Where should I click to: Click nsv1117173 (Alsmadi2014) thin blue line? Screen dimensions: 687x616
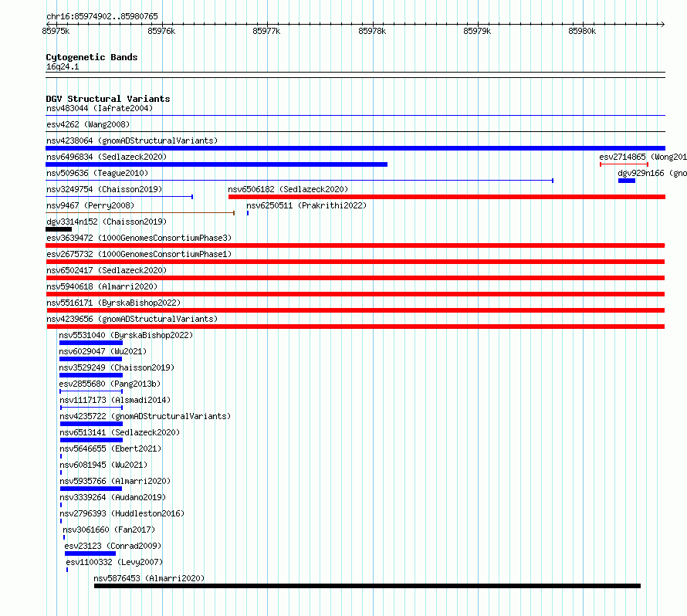91,408
